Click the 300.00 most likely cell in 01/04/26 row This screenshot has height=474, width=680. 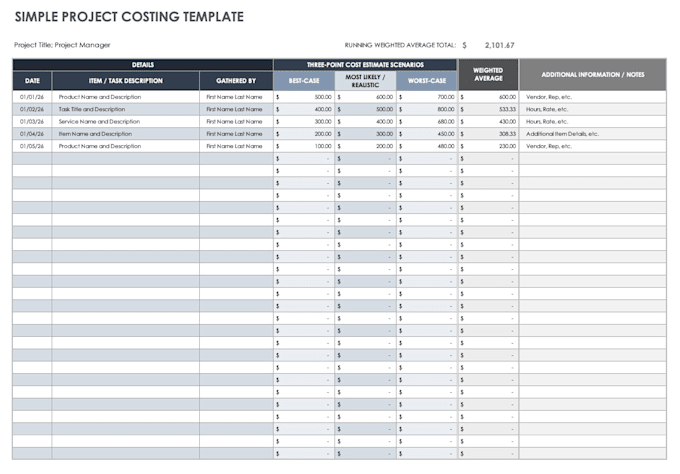[365, 134]
